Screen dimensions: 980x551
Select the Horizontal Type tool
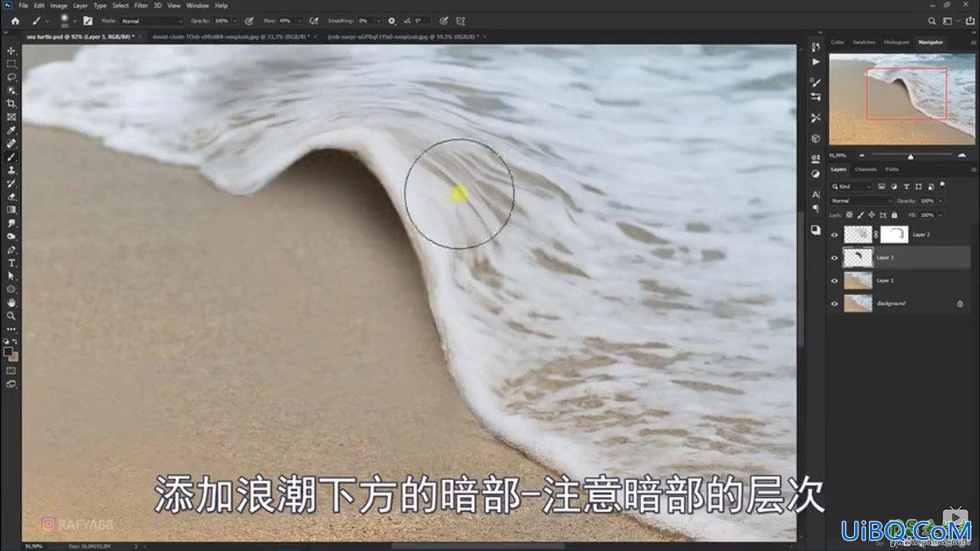(x=11, y=263)
